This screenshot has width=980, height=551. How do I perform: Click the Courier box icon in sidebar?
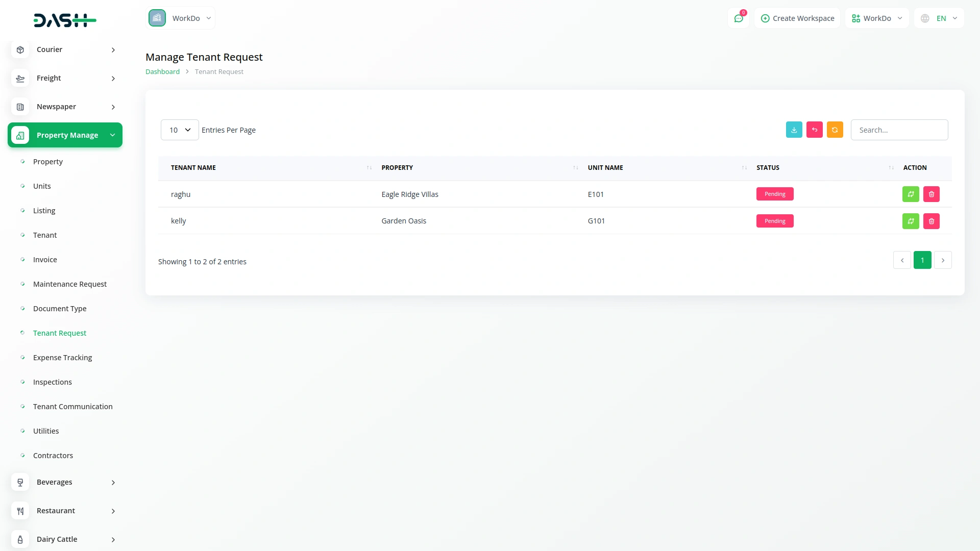pos(20,49)
